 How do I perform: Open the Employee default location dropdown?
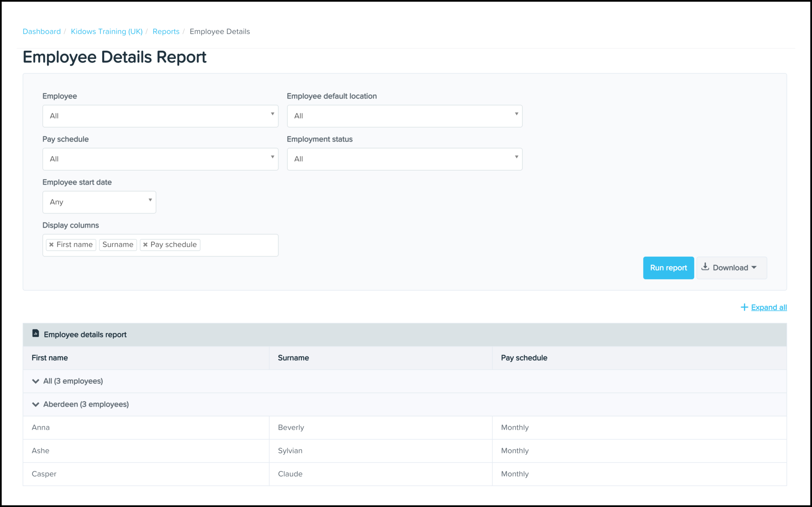click(404, 116)
